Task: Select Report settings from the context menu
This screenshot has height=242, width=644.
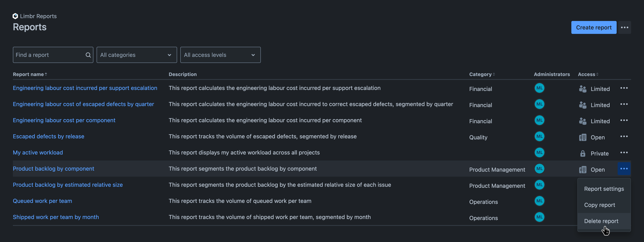Action: [x=604, y=189]
